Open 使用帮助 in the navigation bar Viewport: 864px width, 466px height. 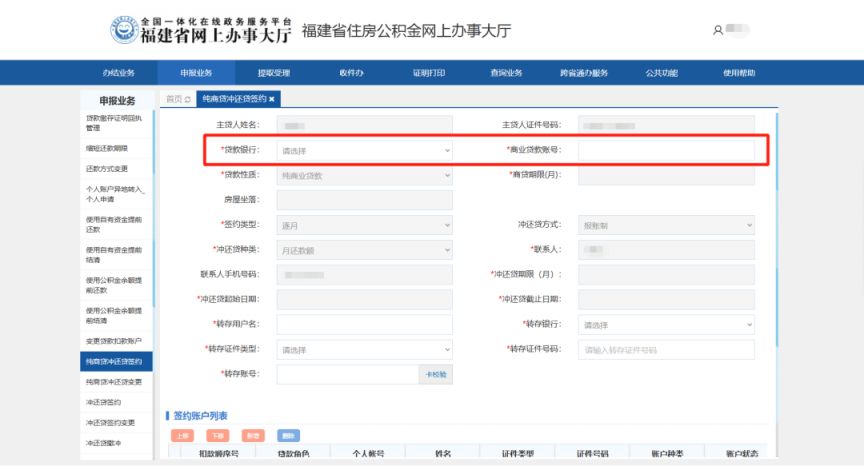[739, 73]
